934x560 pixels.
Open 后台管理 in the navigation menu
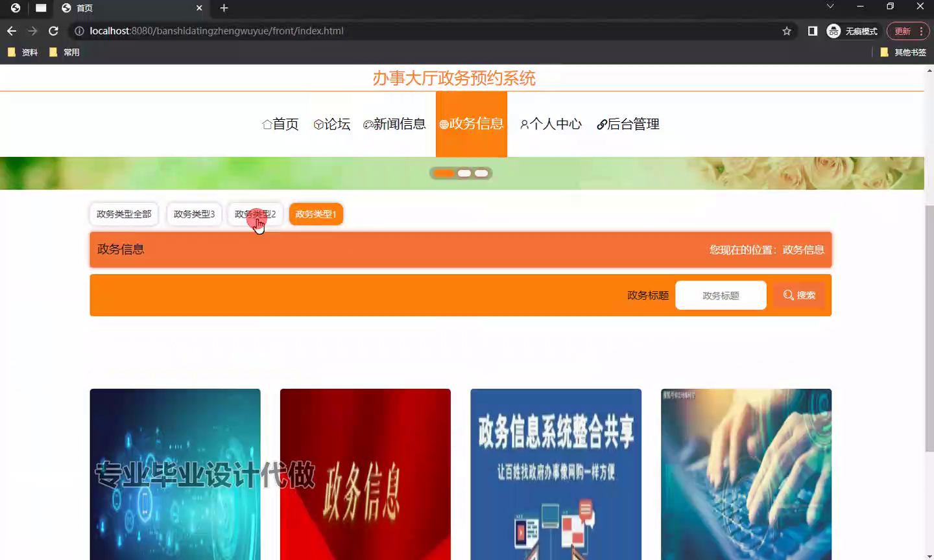pyautogui.click(x=628, y=124)
